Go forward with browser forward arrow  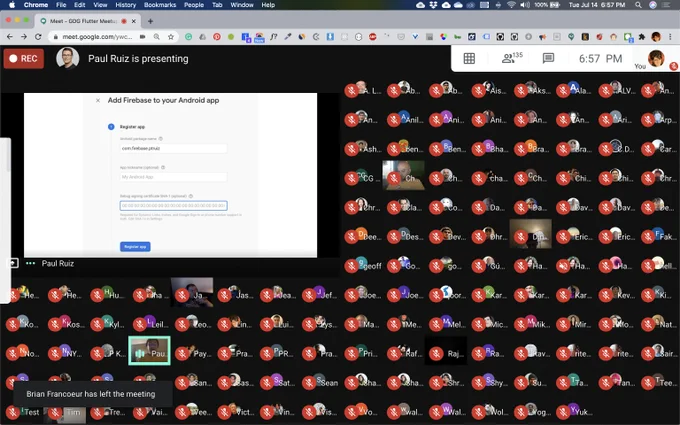pos(24,37)
